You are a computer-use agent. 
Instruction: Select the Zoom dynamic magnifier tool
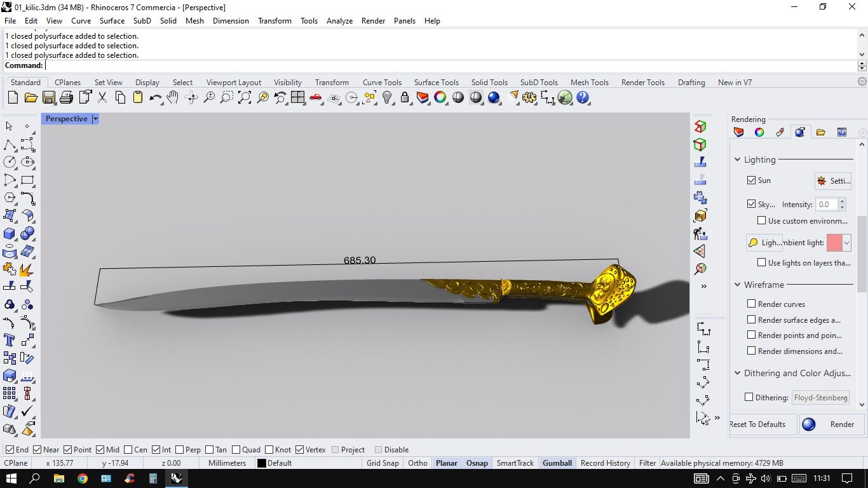coord(209,97)
